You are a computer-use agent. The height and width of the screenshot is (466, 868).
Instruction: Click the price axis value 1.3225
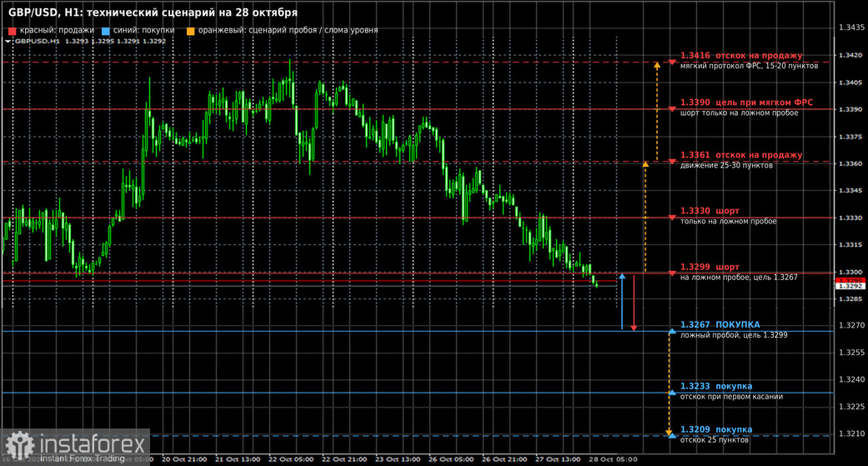coord(851,407)
